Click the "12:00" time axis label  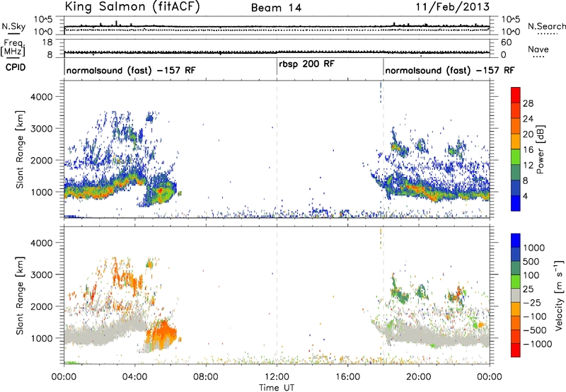pos(277,377)
